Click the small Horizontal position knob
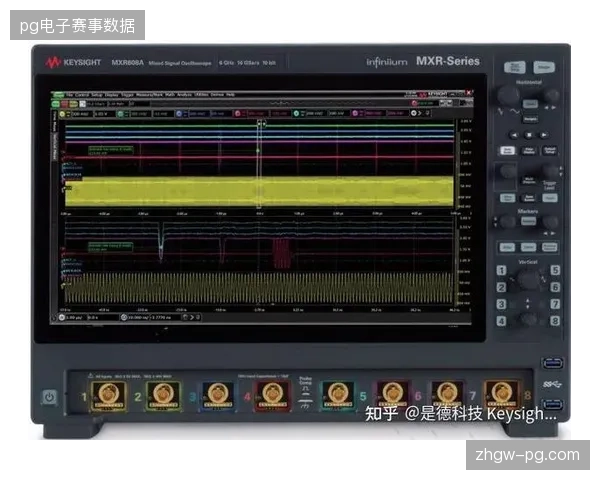 pos(551,95)
